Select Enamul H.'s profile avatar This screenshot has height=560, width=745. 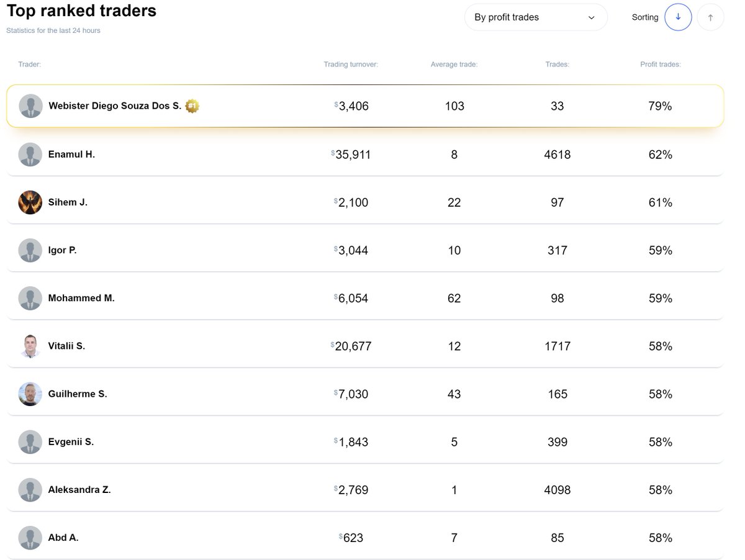30,154
